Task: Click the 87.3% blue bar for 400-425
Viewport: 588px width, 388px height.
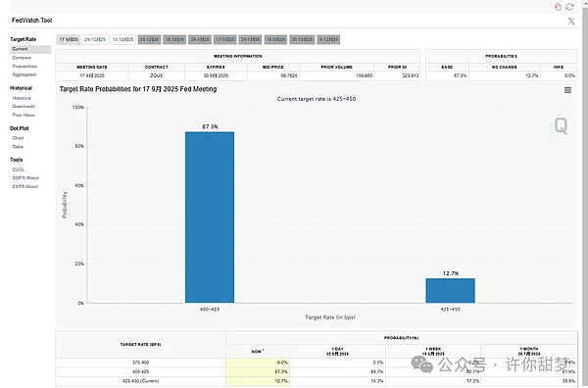Action: 210,218
